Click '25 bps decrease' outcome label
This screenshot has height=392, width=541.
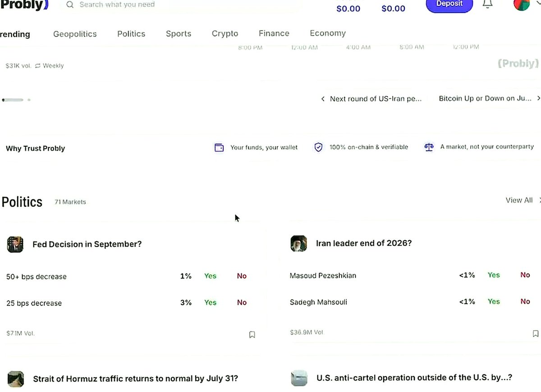coord(34,303)
